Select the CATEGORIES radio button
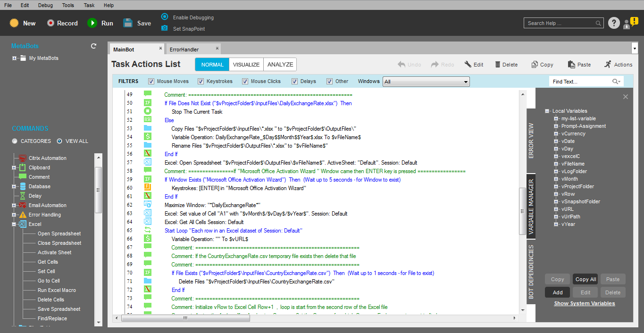The height and width of the screenshot is (333, 644). tap(15, 141)
